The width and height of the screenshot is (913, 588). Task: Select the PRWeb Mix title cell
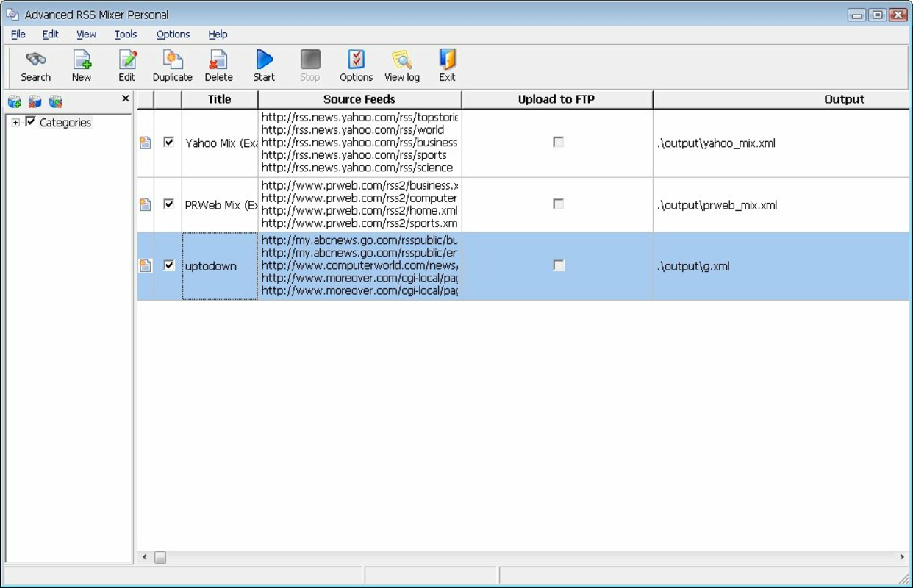[220, 204]
